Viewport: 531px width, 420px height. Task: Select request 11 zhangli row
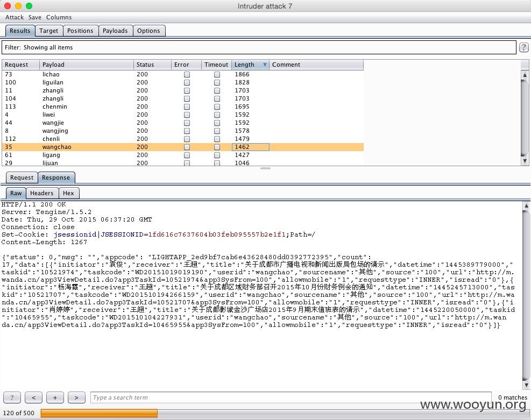[x=183, y=91]
